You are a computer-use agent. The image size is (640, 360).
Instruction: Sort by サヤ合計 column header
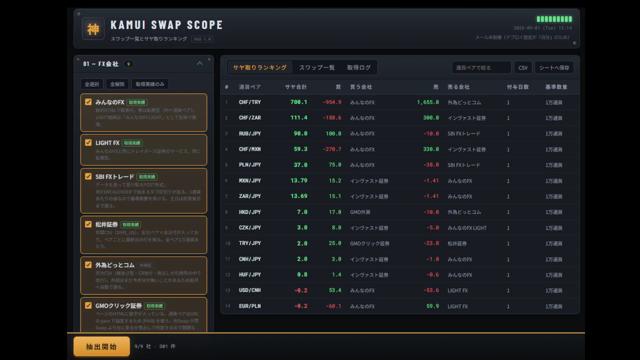(x=296, y=87)
